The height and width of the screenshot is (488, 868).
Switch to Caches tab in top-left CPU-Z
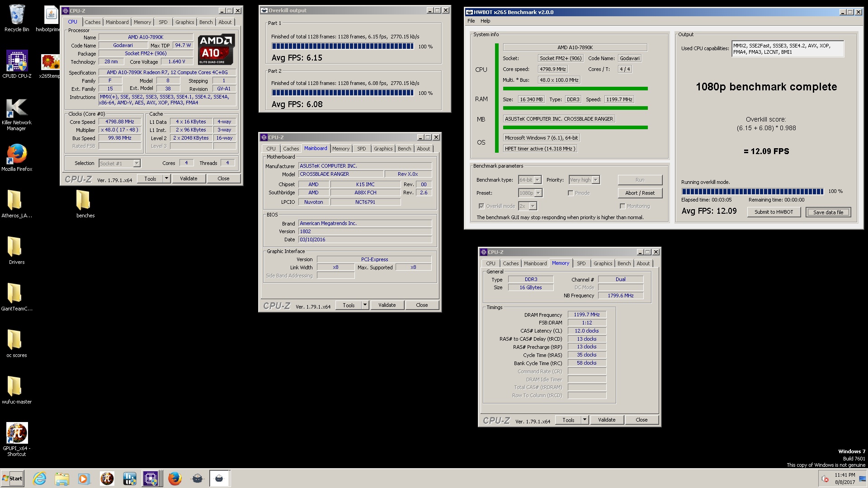[93, 22]
